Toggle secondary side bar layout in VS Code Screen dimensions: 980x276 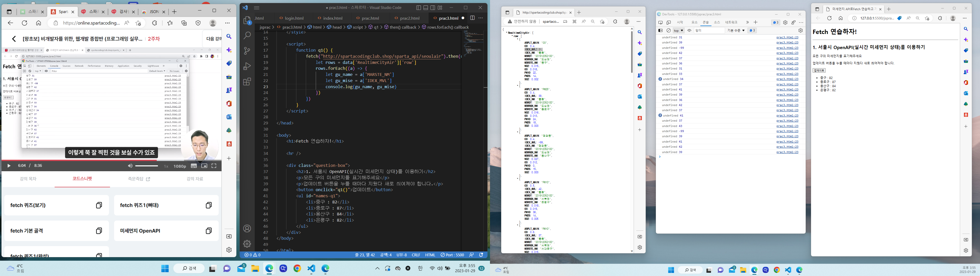pos(433,8)
